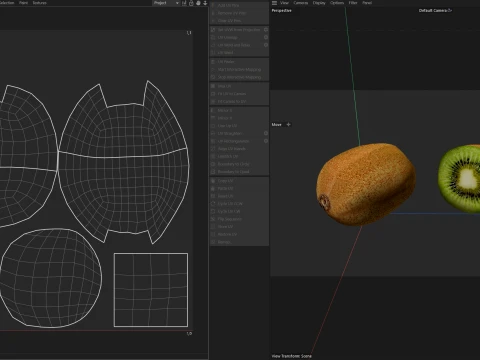Screen dimensions: 480x360
Task: Click the Restore UV command
Action: point(239,234)
